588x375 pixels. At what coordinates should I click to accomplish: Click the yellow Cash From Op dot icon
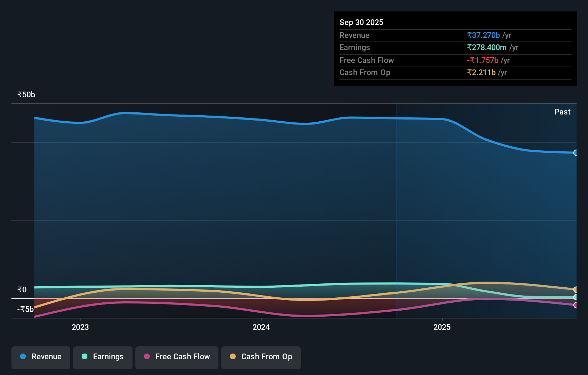pyautogui.click(x=233, y=357)
